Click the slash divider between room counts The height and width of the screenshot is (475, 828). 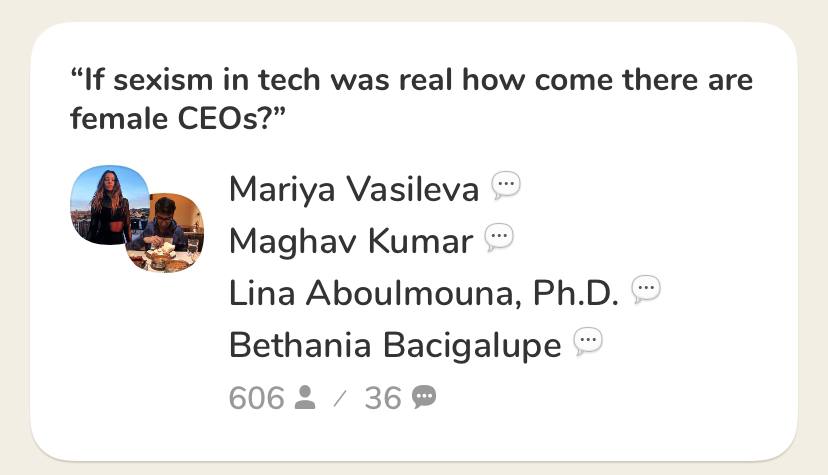pos(340,398)
